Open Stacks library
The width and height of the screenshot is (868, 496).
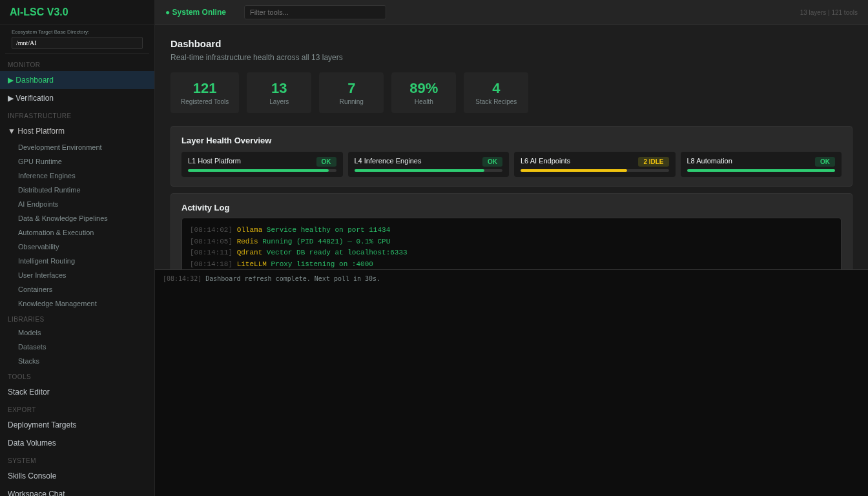[x=77, y=361]
